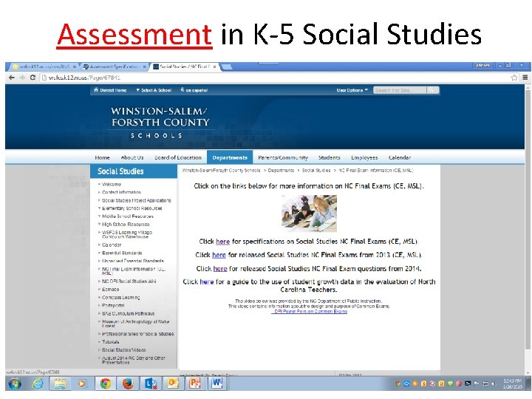The width and height of the screenshot is (532, 399).
Task: Open the new tab button
Action: click(227, 66)
